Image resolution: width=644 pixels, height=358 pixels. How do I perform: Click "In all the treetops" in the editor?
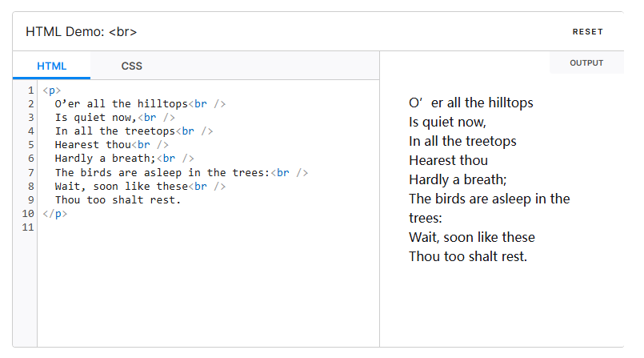pyautogui.click(x=112, y=131)
